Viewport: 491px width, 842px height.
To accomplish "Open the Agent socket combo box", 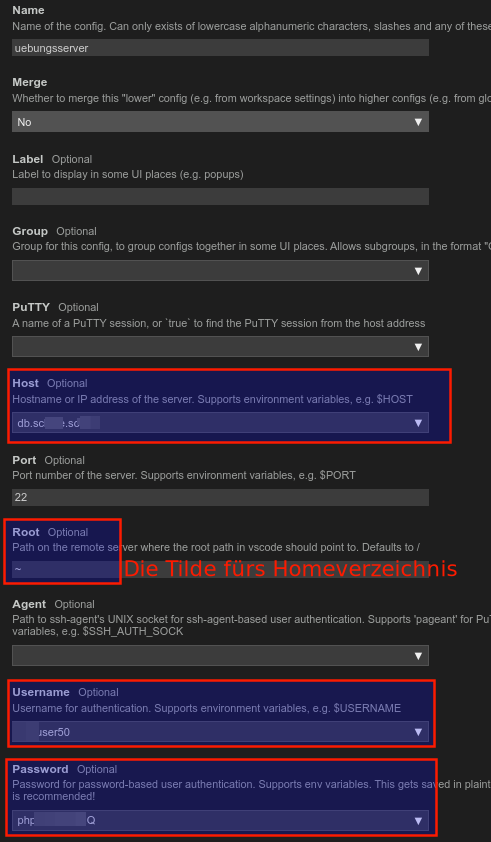I will (220, 656).
